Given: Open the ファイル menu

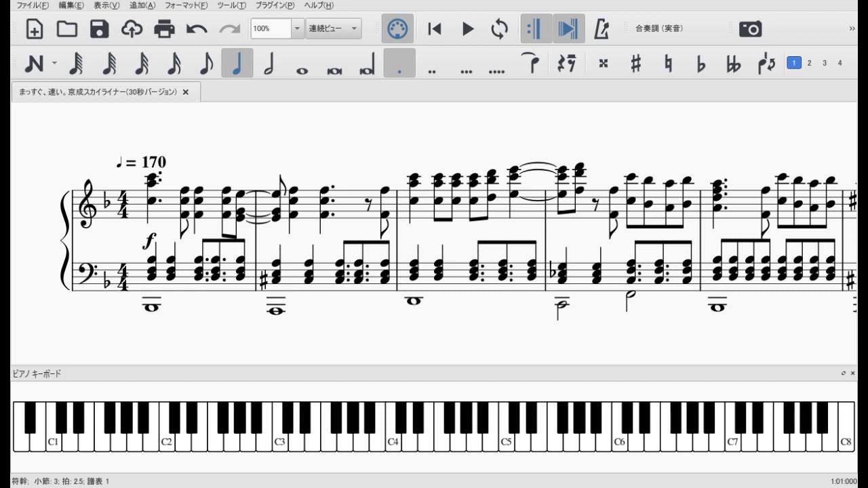Looking at the screenshot, I should pos(32,5).
